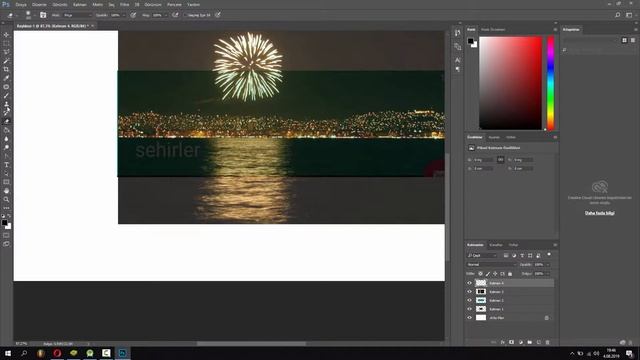Click the hue spectrum slider
The height and width of the screenshot is (360, 640).
(x=551, y=83)
